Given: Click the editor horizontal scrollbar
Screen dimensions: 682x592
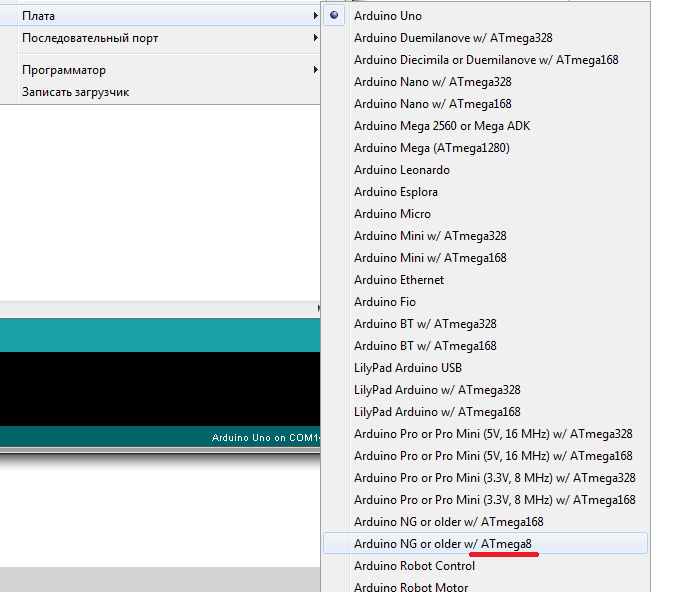Looking at the screenshot, I should pos(160,308).
